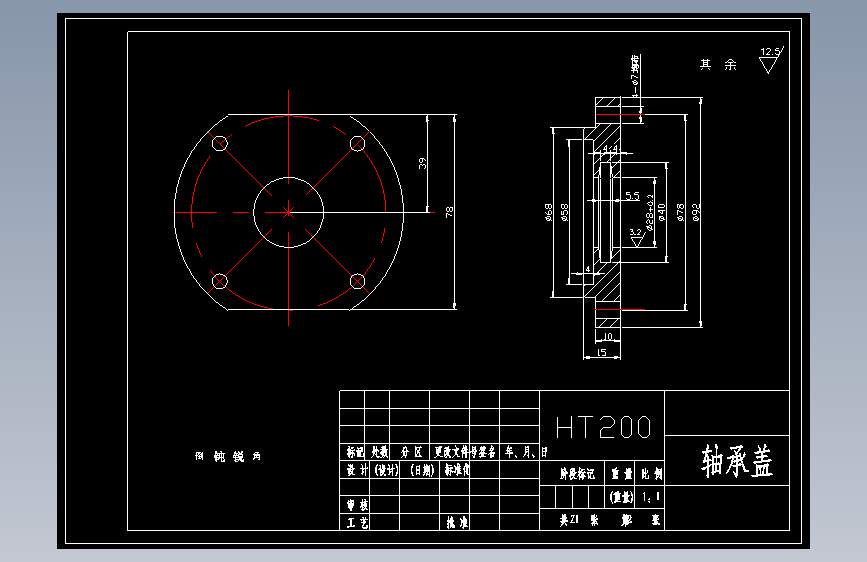
Task: Click the 12.5 surface roughness symbol
Action: point(771,60)
